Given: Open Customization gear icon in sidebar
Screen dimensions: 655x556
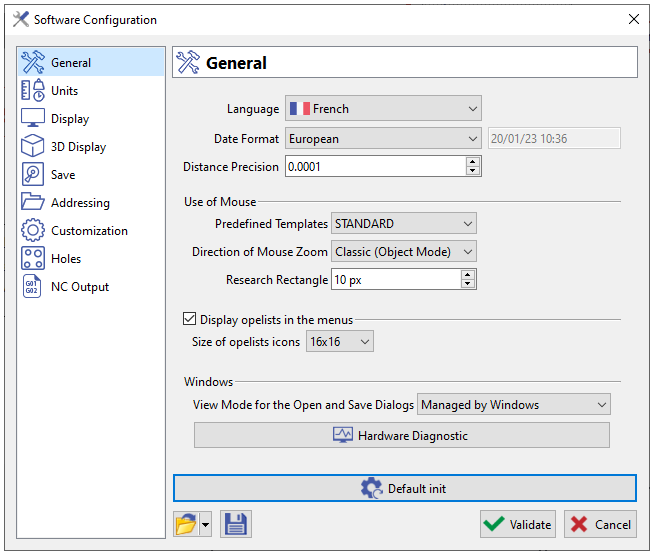Looking at the screenshot, I should click(33, 231).
